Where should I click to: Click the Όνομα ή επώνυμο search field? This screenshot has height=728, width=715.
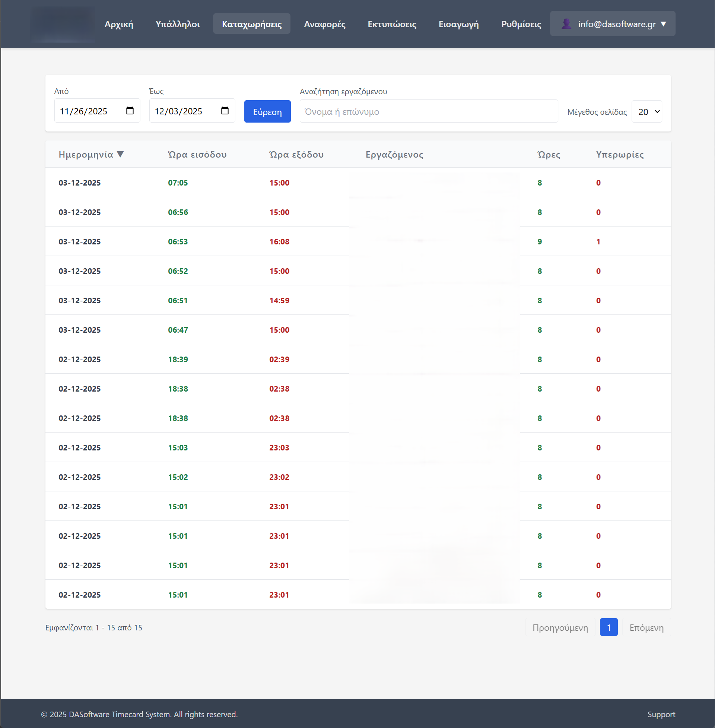coord(429,111)
